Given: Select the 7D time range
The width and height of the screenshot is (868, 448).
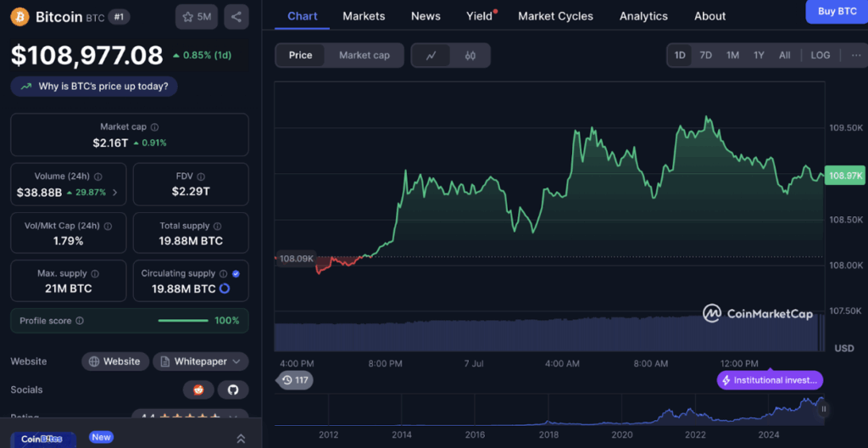Looking at the screenshot, I should point(705,55).
